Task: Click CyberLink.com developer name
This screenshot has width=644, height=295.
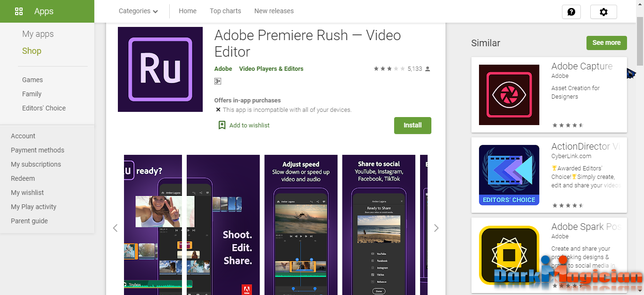Action: [571, 156]
